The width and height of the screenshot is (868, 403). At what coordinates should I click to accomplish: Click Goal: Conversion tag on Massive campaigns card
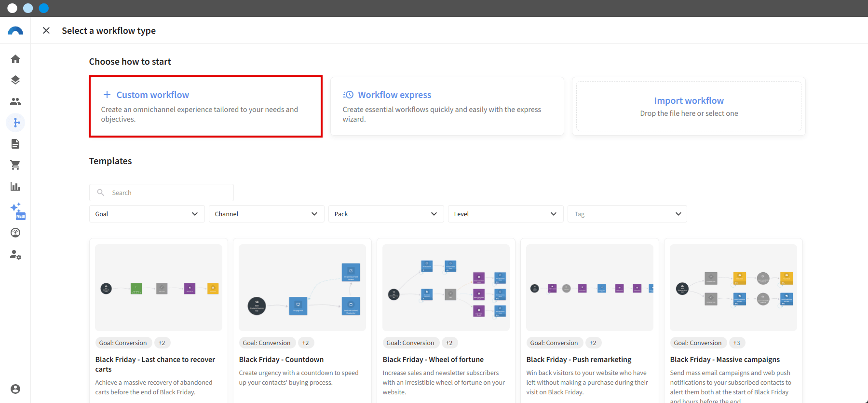click(698, 343)
